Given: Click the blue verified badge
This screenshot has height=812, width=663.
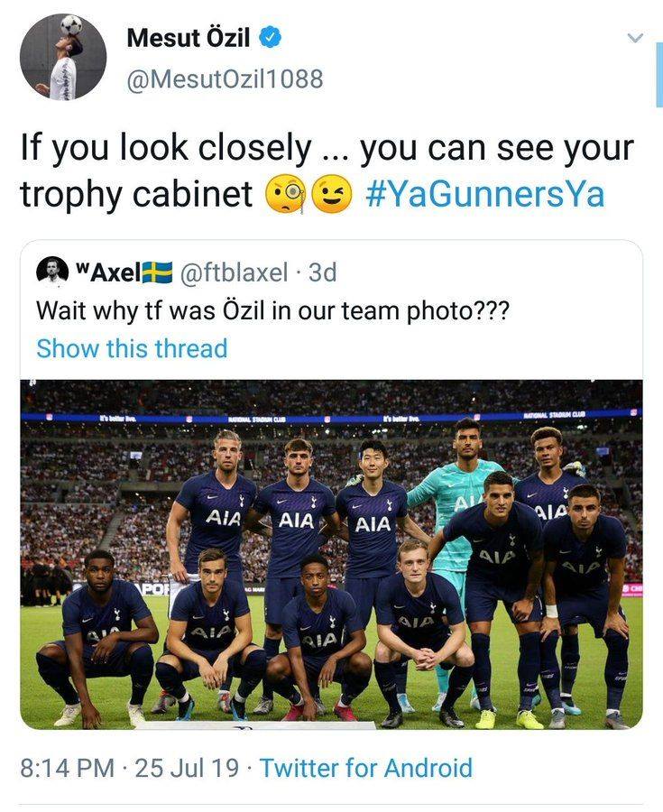Looking at the screenshot, I should tap(271, 38).
